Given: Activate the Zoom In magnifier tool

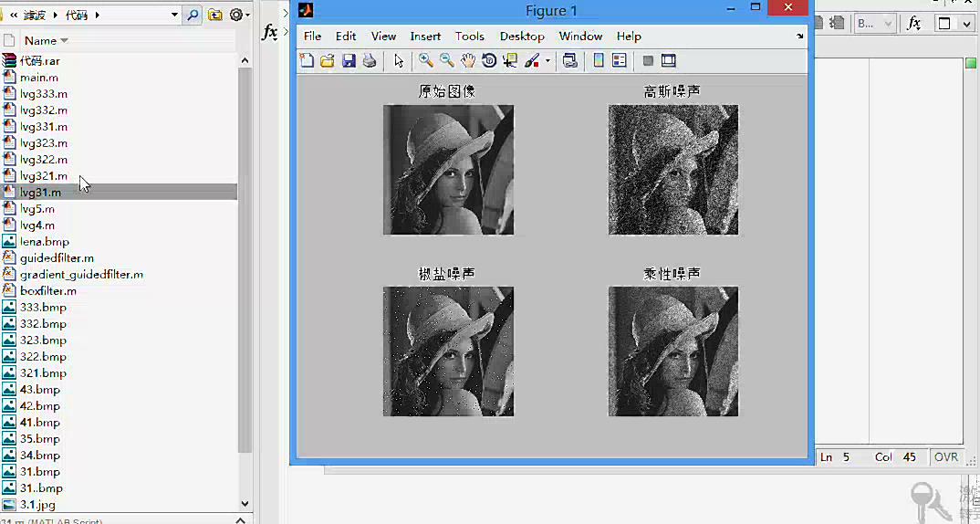Looking at the screenshot, I should coord(425,60).
